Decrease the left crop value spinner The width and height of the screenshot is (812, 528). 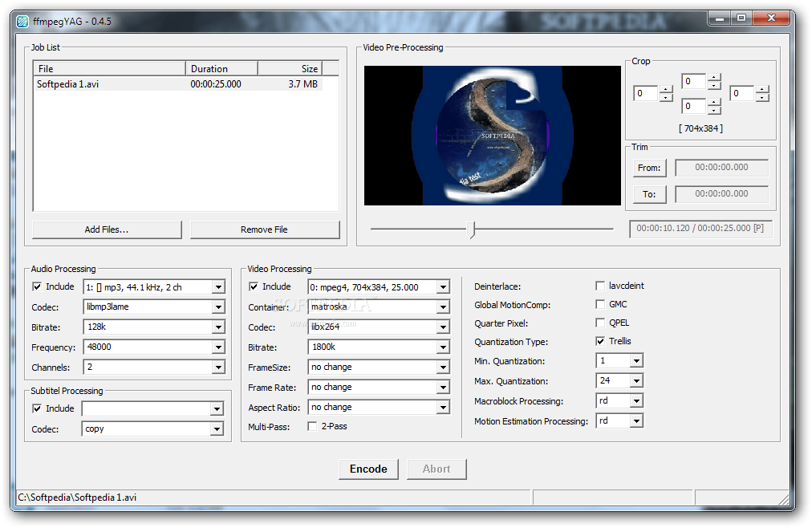pos(666,98)
